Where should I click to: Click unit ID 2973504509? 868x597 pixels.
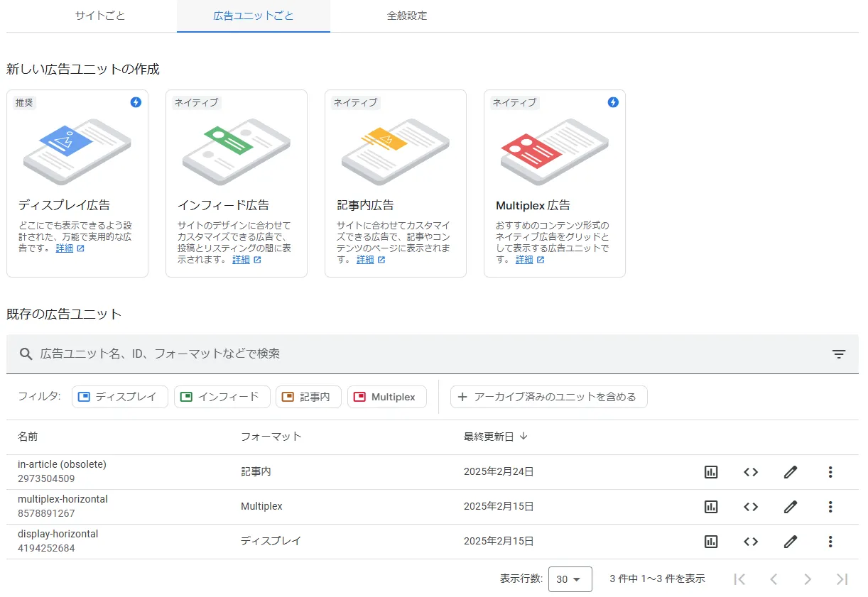46,478
